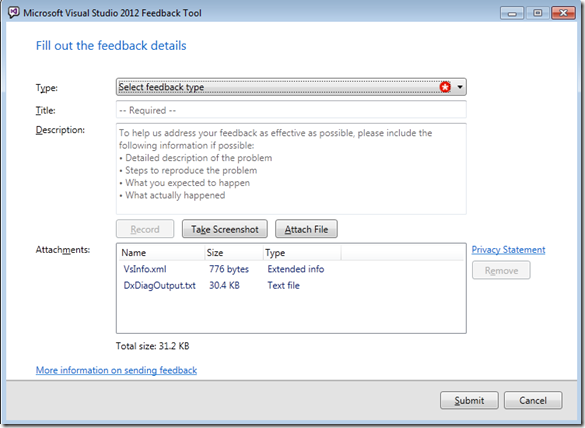Image resolution: width=585 pixels, height=428 pixels.
Task: Click the Extended info type cell
Action: [295, 269]
